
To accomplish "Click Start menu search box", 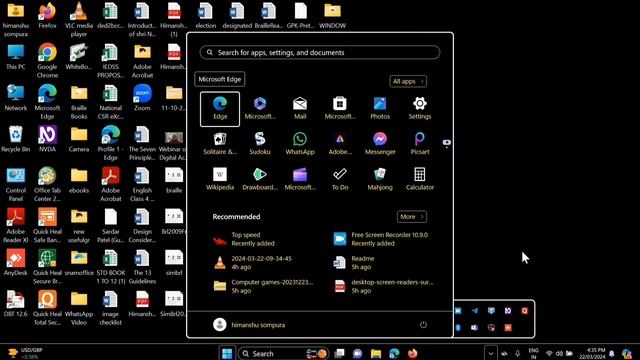I will coord(320,53).
